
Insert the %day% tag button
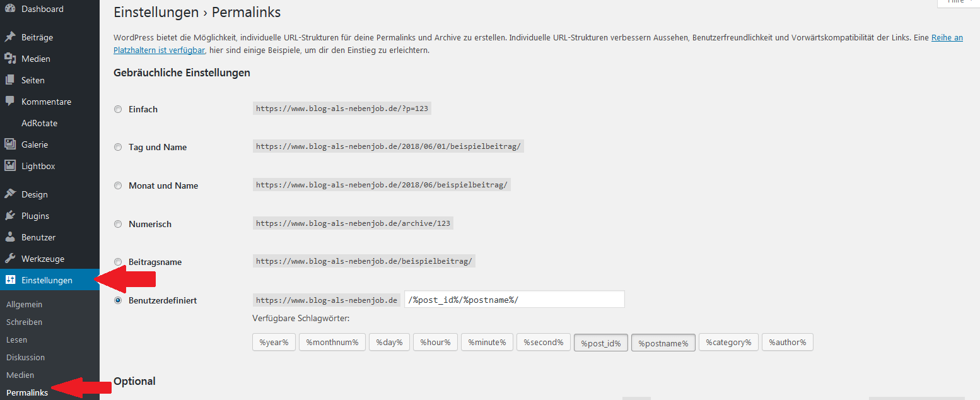pos(389,342)
